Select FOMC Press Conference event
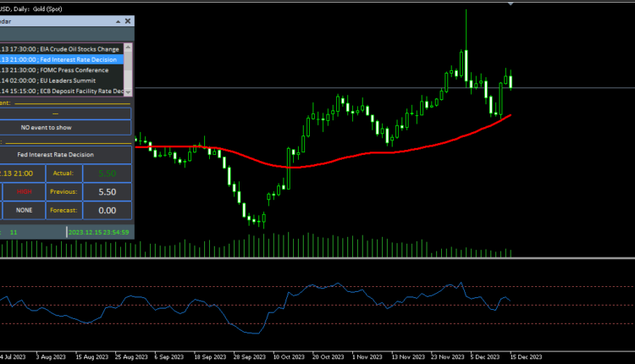This screenshot has width=635, height=364. [63, 70]
